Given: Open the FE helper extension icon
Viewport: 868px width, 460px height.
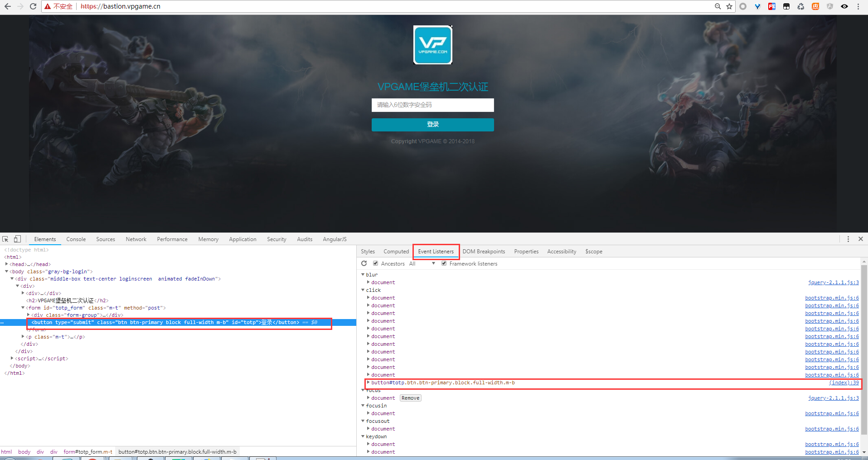Looking at the screenshot, I should (772, 6).
